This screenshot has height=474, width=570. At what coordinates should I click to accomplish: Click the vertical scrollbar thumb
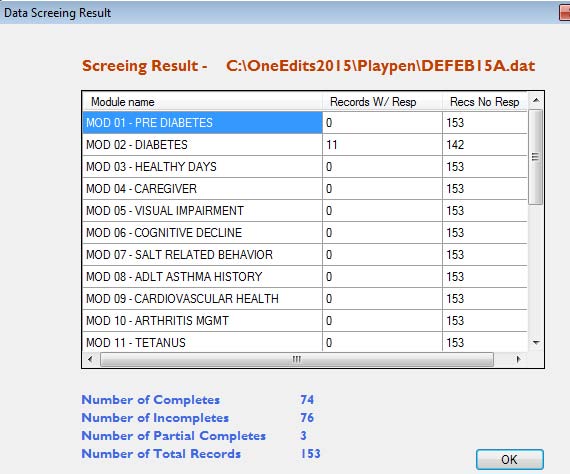click(x=535, y=157)
